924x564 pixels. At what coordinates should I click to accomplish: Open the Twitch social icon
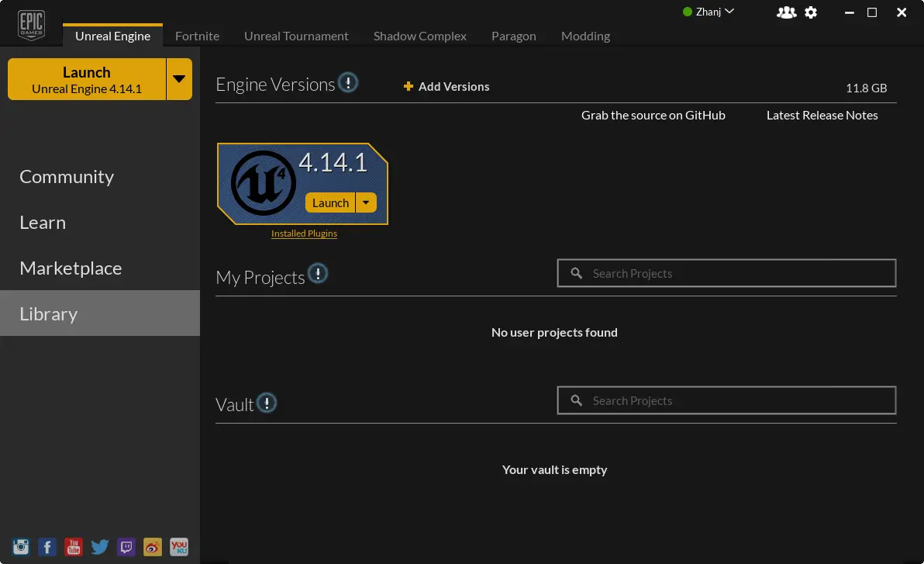pyautogui.click(x=126, y=547)
